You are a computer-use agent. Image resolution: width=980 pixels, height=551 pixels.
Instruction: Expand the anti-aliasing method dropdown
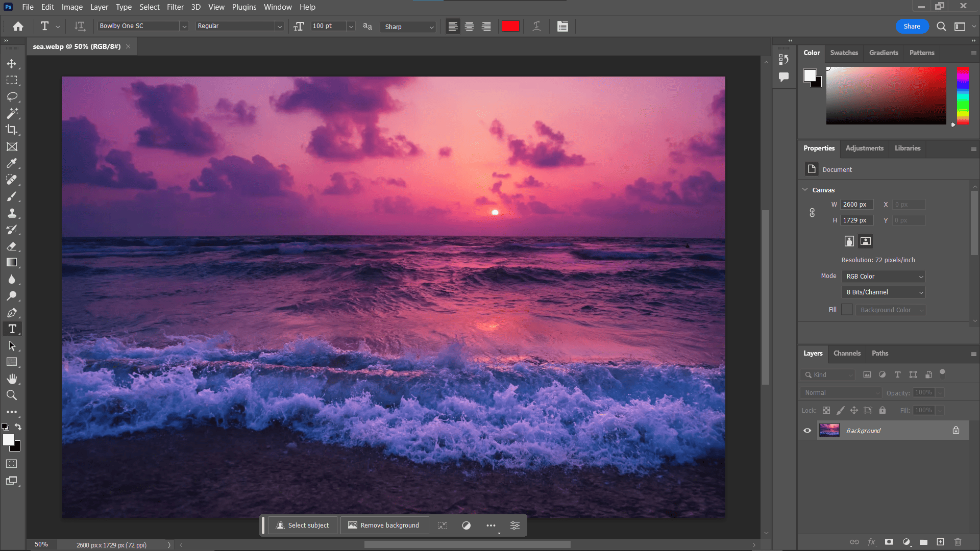coord(431,27)
